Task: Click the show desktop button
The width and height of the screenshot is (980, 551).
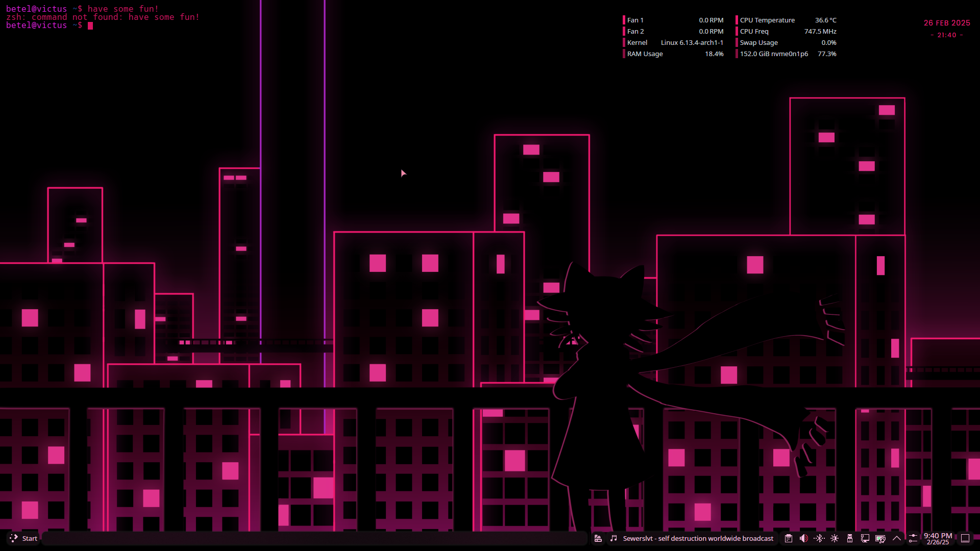Action: click(965, 538)
